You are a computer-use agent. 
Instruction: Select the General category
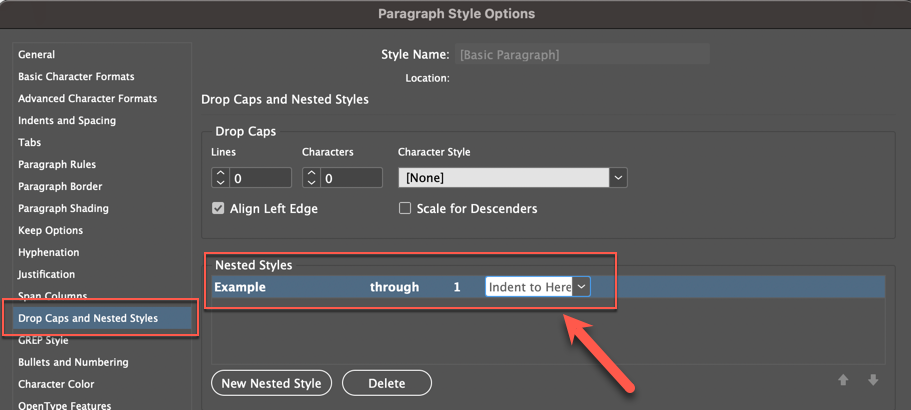coord(37,55)
